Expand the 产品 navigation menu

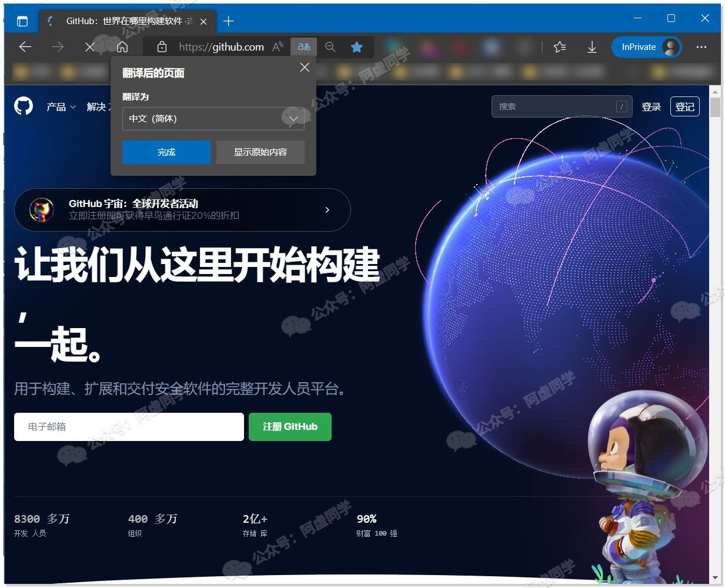[x=61, y=107]
